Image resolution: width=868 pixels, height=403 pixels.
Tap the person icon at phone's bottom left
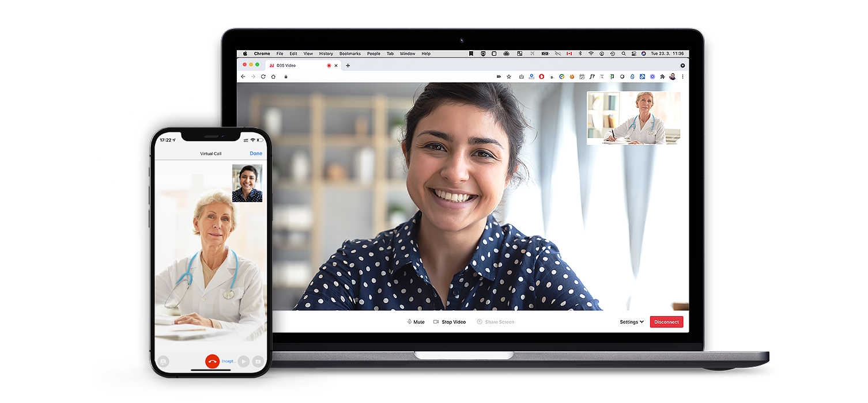click(163, 362)
